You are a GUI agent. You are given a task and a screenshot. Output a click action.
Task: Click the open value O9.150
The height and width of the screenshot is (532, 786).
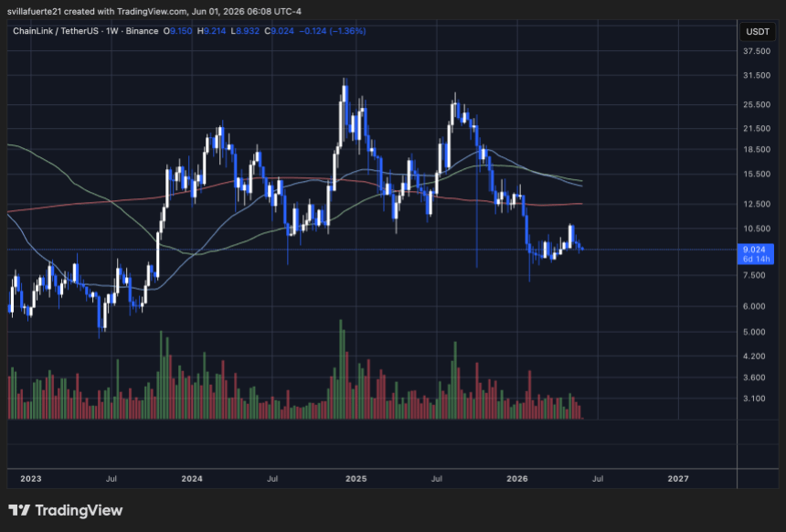coord(177,31)
